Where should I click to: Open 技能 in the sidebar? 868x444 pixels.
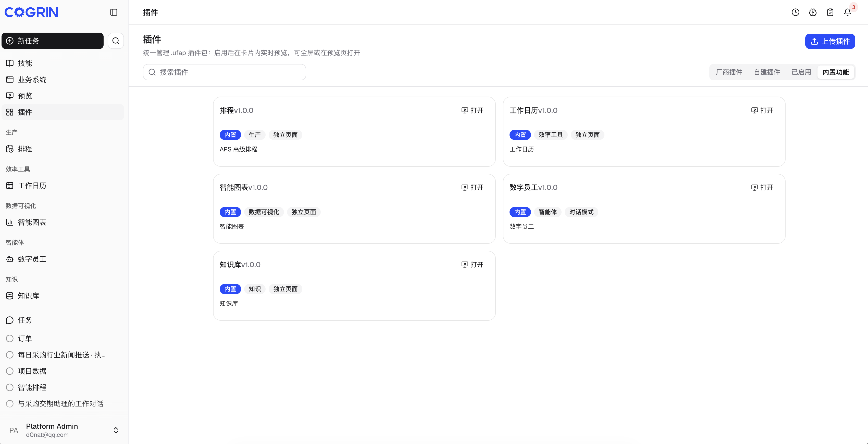63,63
